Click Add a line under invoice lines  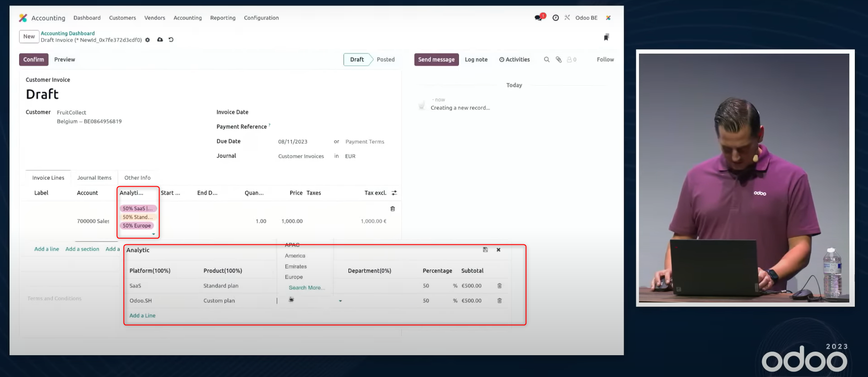47,249
